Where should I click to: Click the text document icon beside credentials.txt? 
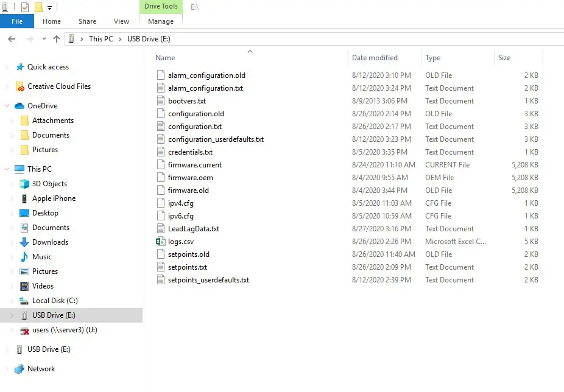click(160, 152)
